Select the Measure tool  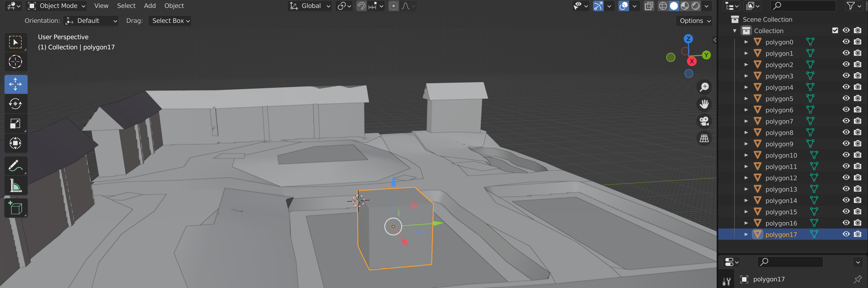click(x=15, y=185)
